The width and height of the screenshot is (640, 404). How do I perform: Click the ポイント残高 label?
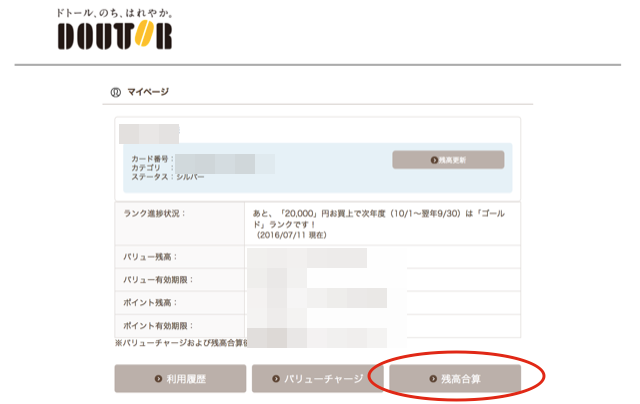[150, 303]
